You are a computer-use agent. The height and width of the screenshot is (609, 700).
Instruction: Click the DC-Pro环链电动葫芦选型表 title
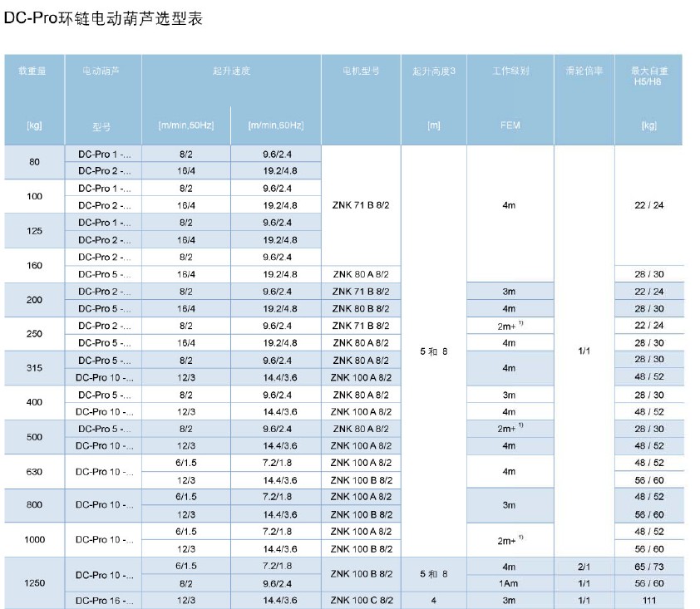tap(103, 18)
